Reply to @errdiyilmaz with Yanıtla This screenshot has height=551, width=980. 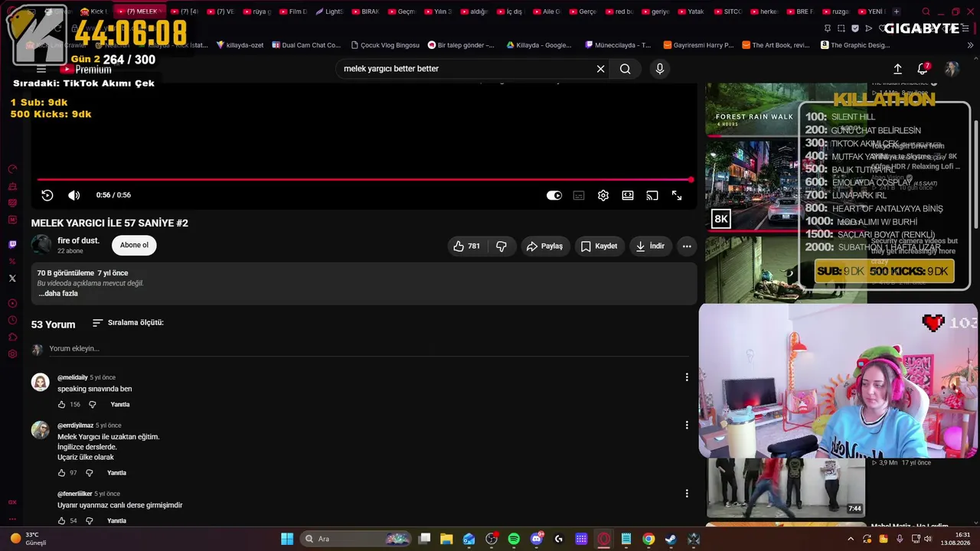pyautogui.click(x=116, y=473)
